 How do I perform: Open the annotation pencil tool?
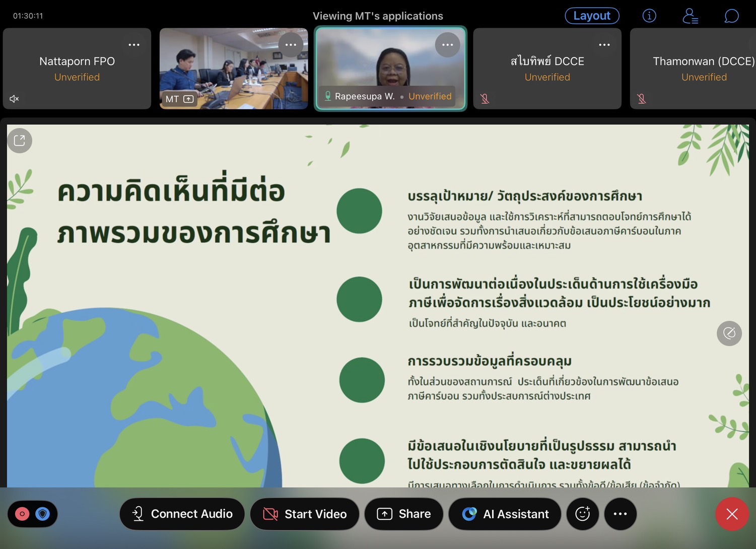(729, 333)
